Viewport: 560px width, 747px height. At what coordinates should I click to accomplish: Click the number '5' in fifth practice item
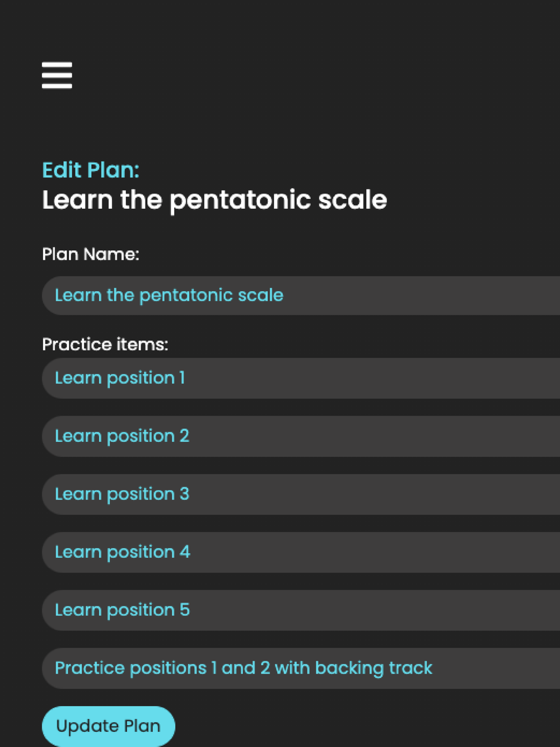[x=185, y=610]
